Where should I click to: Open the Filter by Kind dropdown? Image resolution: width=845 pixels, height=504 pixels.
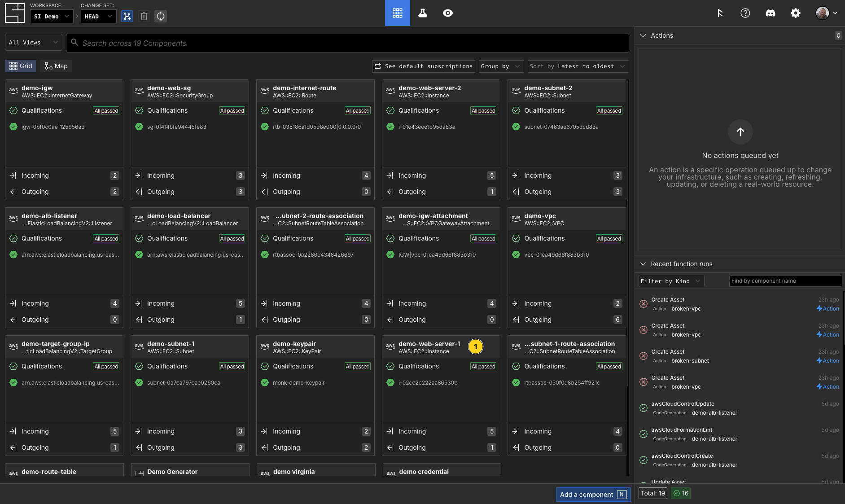(x=671, y=281)
